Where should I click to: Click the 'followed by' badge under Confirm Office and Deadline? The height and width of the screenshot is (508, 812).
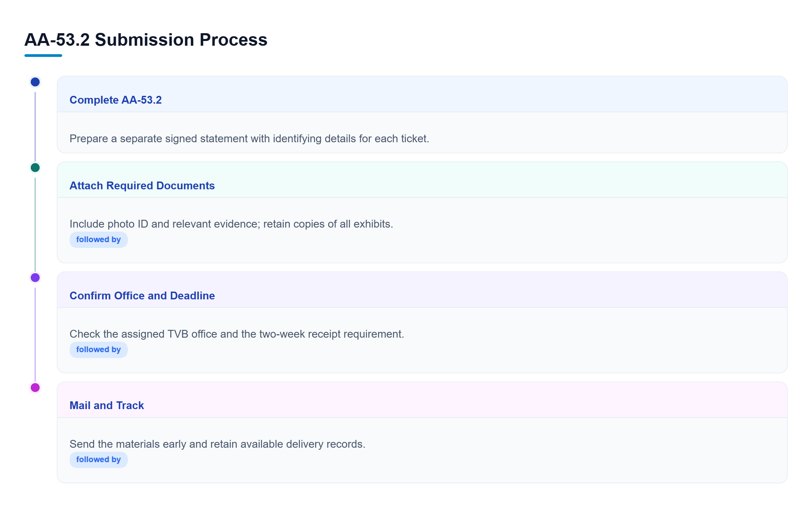click(x=98, y=350)
